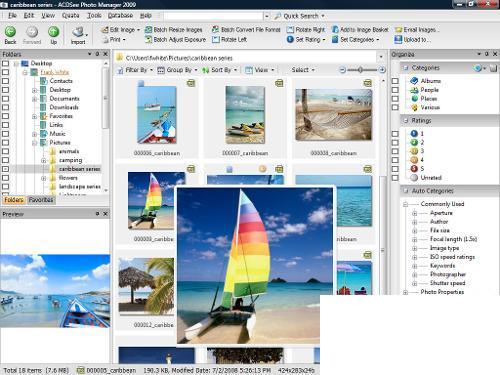Viewport: 500px width, 375px height.
Task: Open the Keywords auto category
Action: click(x=442, y=266)
